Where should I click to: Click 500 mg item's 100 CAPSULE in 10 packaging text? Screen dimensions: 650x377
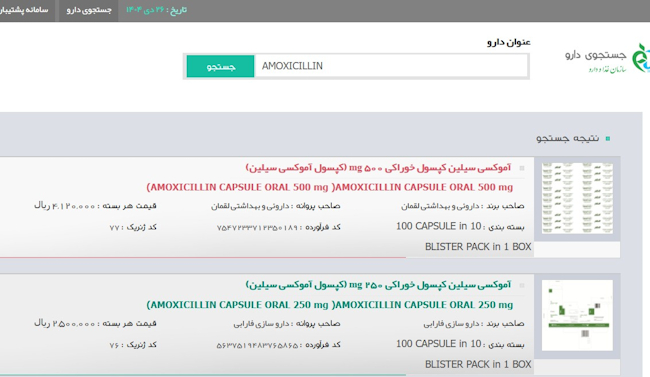(x=439, y=226)
